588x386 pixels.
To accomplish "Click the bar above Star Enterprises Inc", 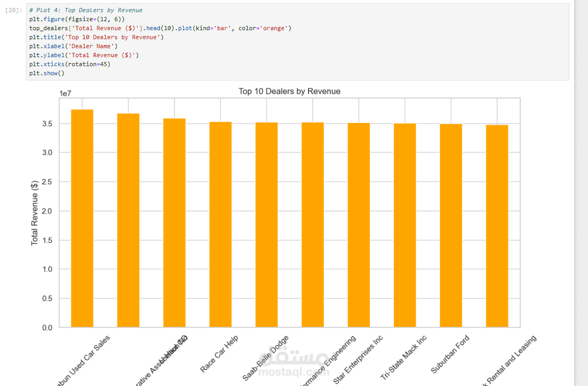I will [x=359, y=225].
